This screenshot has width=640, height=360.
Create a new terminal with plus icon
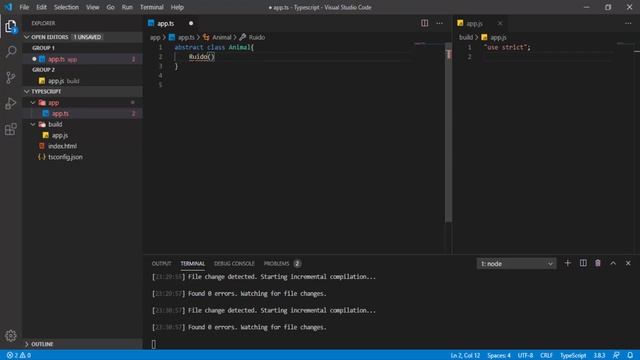tap(567, 263)
